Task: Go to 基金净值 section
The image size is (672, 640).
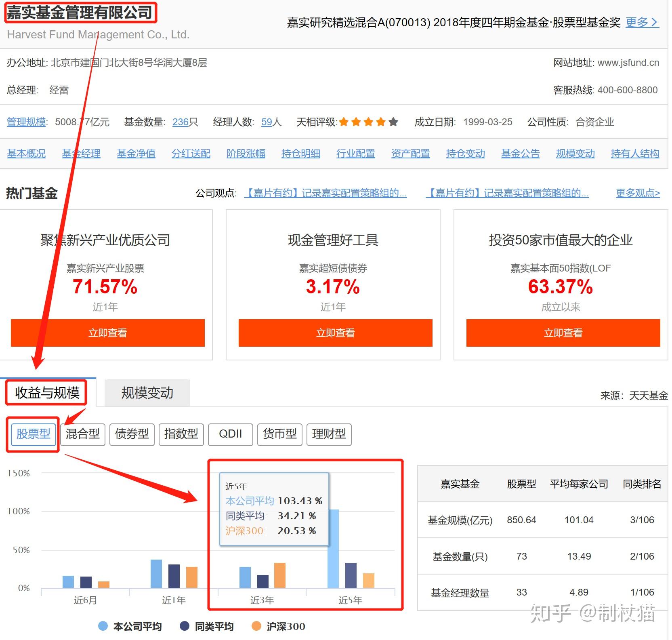Action: 136,154
